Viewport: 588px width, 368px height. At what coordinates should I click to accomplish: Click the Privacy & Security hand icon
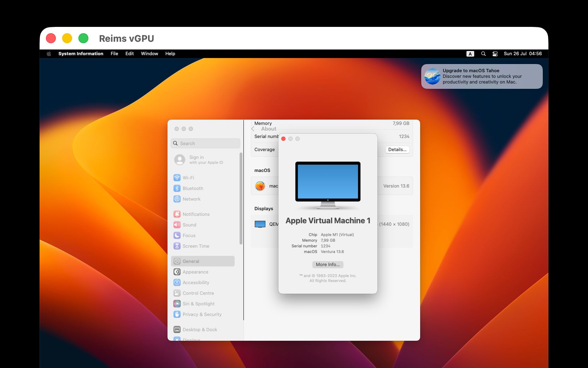coord(177,314)
